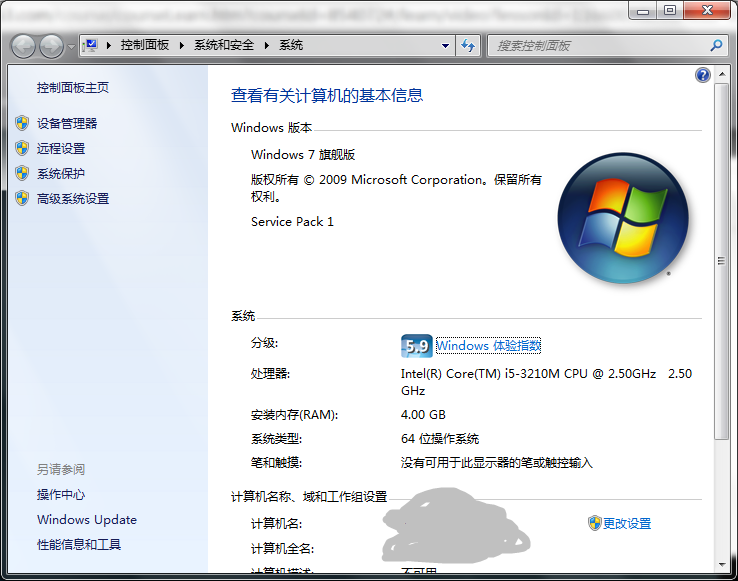
Task: Open the Windows 体验指数 link
Action: [489, 346]
